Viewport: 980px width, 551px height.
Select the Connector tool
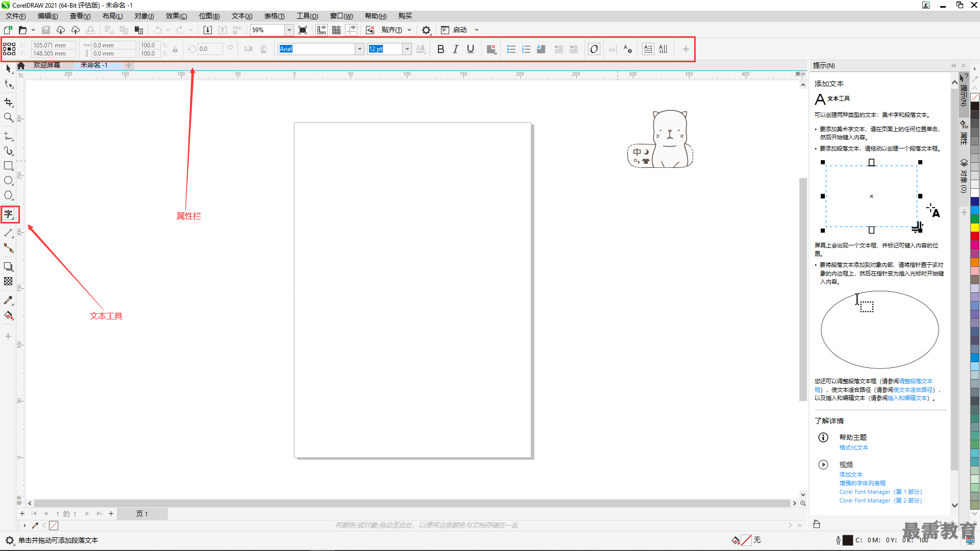(x=9, y=248)
